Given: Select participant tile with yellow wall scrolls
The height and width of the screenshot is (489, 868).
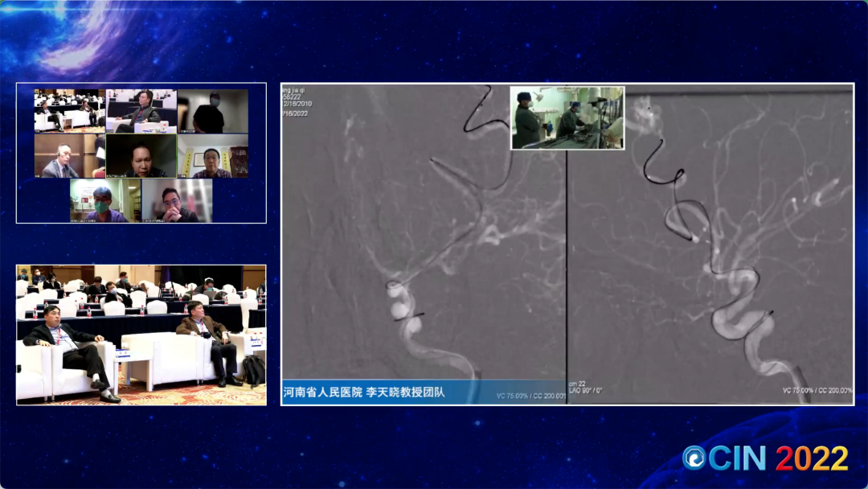Looking at the screenshot, I should 212,155.
